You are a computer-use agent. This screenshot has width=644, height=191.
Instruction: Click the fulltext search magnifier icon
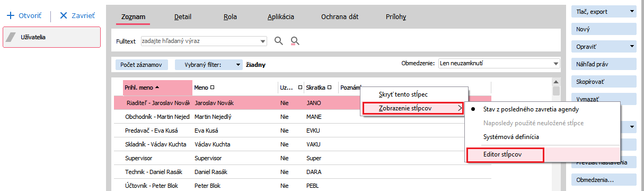tap(279, 41)
